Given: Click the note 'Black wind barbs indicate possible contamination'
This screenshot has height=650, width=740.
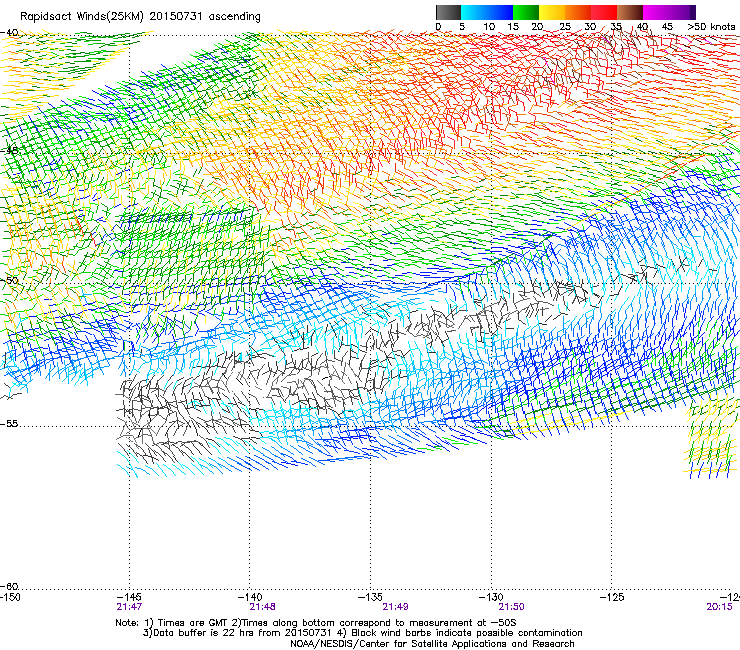Looking at the screenshot, I should tap(467, 633).
